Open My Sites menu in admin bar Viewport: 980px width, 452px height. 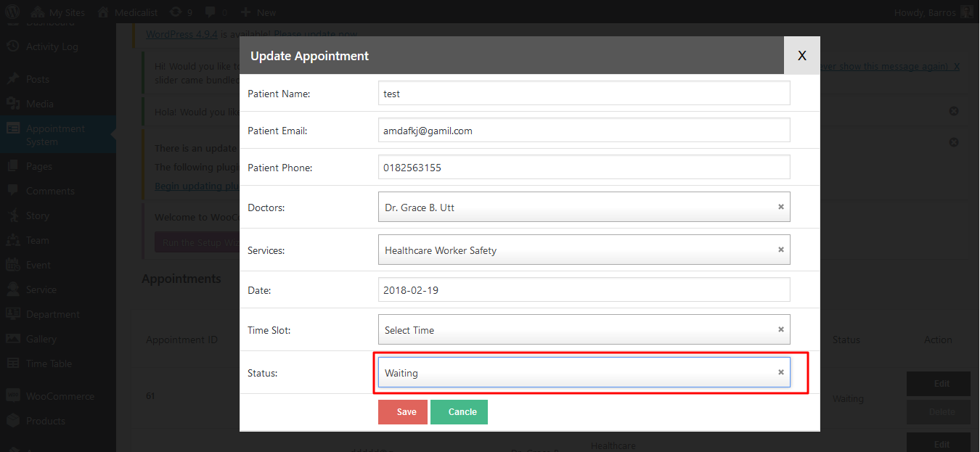(x=58, y=12)
